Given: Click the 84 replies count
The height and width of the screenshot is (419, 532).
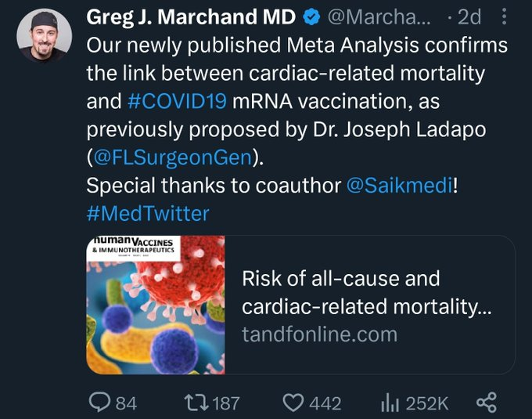Looking at the screenshot, I should (126, 403).
